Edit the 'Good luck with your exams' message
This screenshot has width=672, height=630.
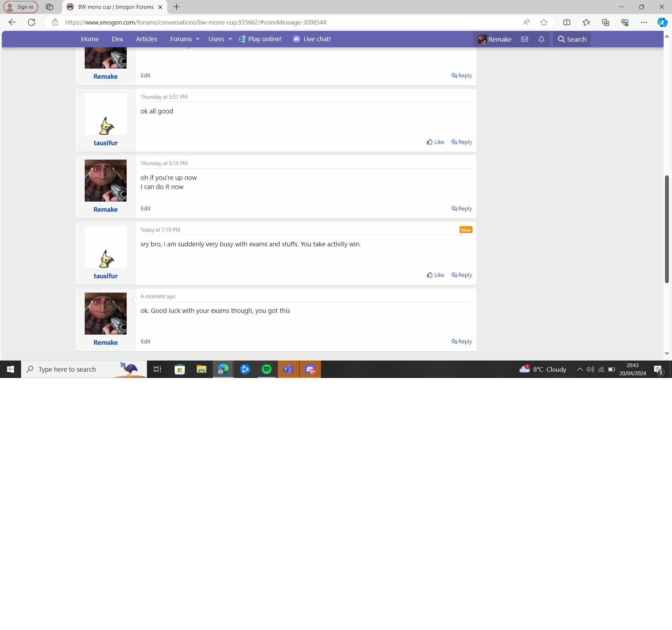coord(146,342)
